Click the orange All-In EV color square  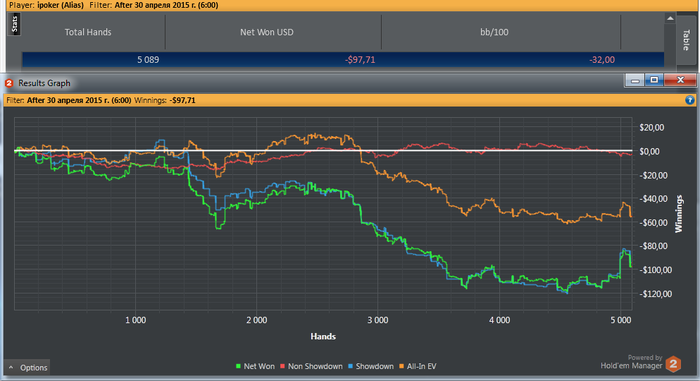(x=401, y=366)
